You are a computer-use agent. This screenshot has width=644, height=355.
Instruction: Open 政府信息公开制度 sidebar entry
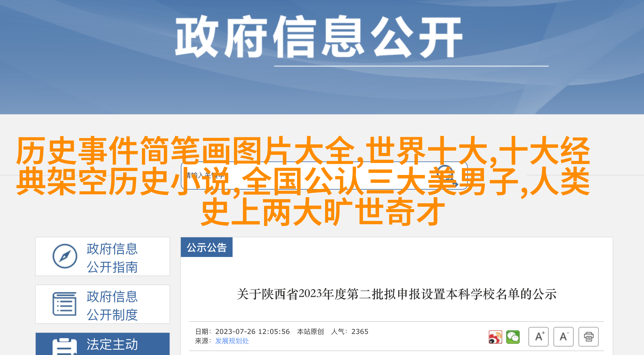click(103, 304)
